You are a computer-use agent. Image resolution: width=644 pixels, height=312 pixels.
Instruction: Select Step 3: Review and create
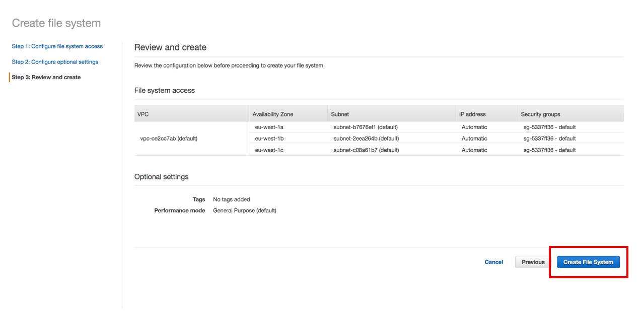click(x=46, y=77)
